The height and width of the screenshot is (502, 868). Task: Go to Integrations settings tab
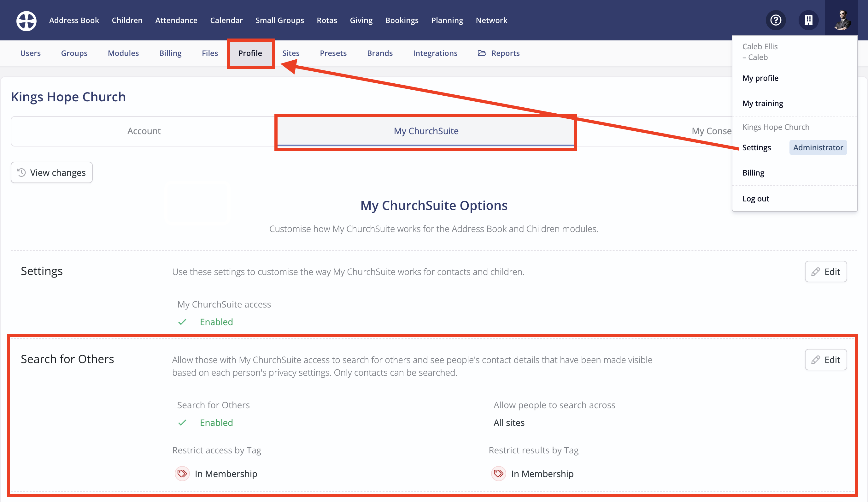435,53
